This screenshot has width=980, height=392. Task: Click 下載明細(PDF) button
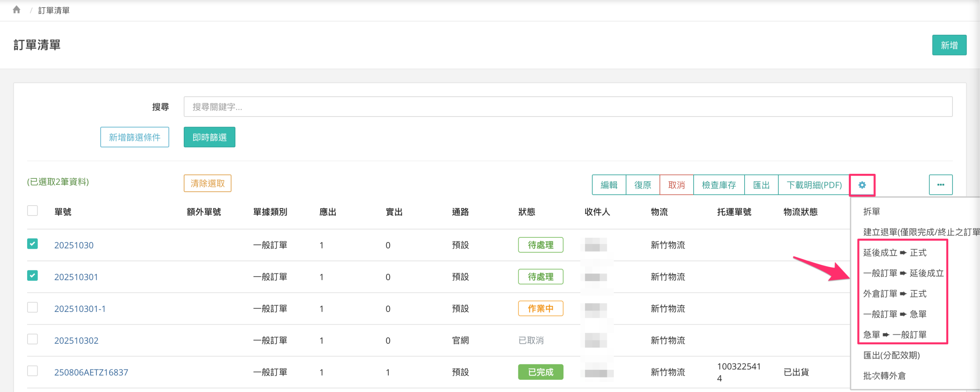click(x=814, y=185)
